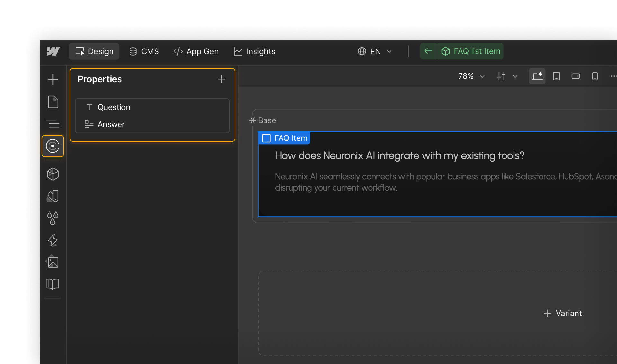
Task: Select the desktop breakpoint toggle
Action: point(537,76)
